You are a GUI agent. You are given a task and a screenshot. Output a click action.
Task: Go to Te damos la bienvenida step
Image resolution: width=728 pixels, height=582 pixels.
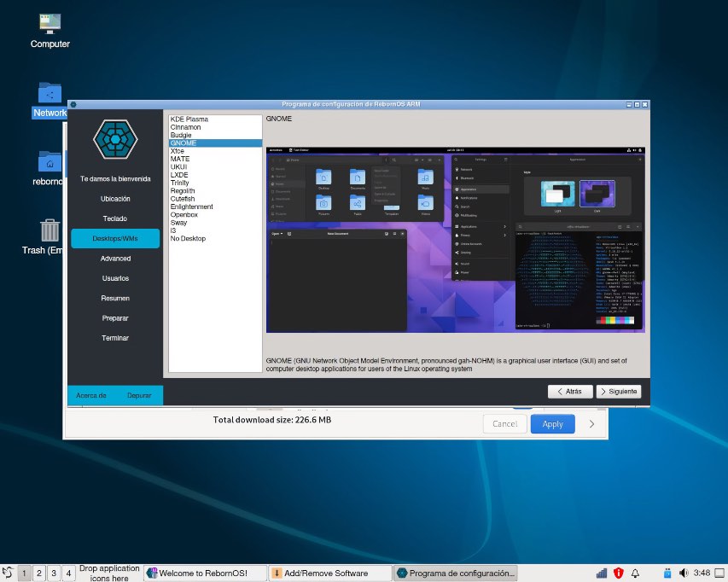[115, 178]
